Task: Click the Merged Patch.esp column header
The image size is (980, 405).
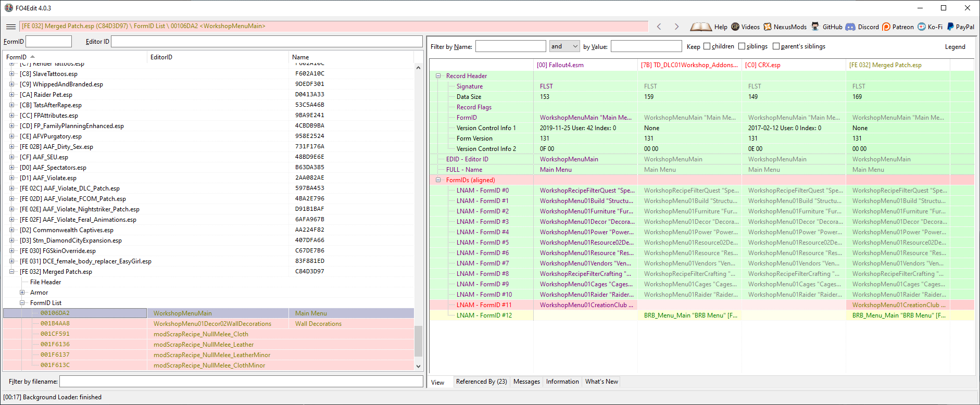Action: point(898,65)
